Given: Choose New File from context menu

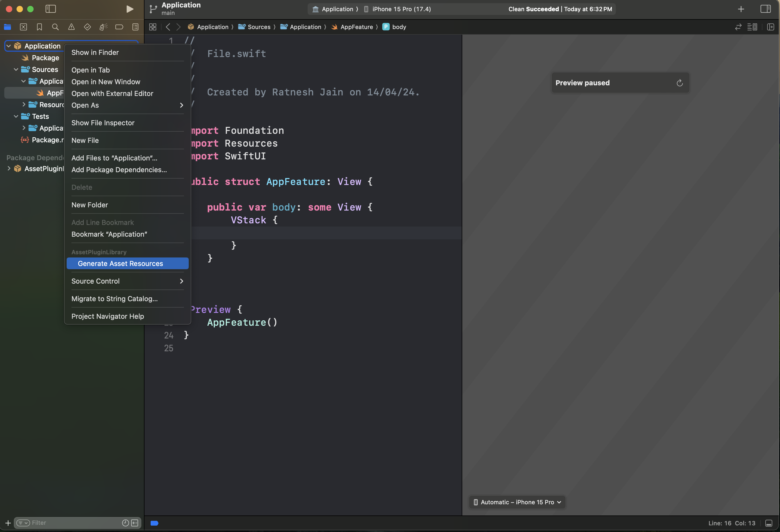Looking at the screenshot, I should (x=127, y=141).
